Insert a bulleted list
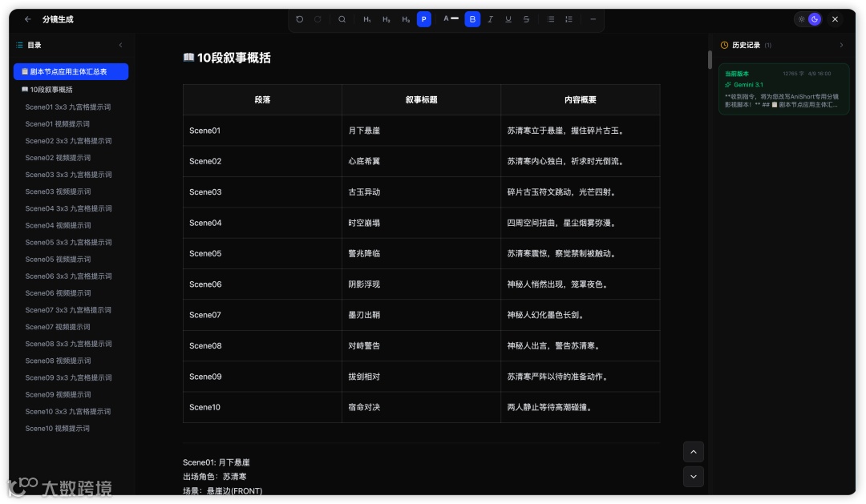 (551, 19)
